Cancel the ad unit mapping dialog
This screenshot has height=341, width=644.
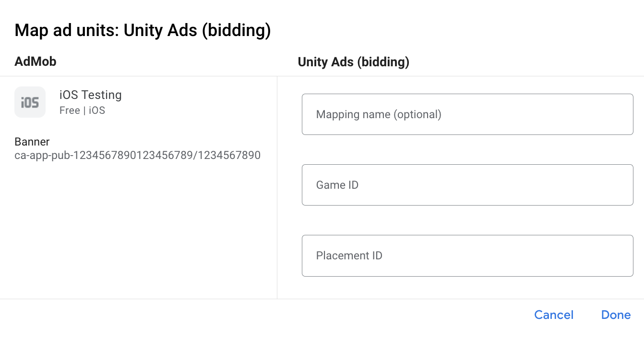(554, 315)
